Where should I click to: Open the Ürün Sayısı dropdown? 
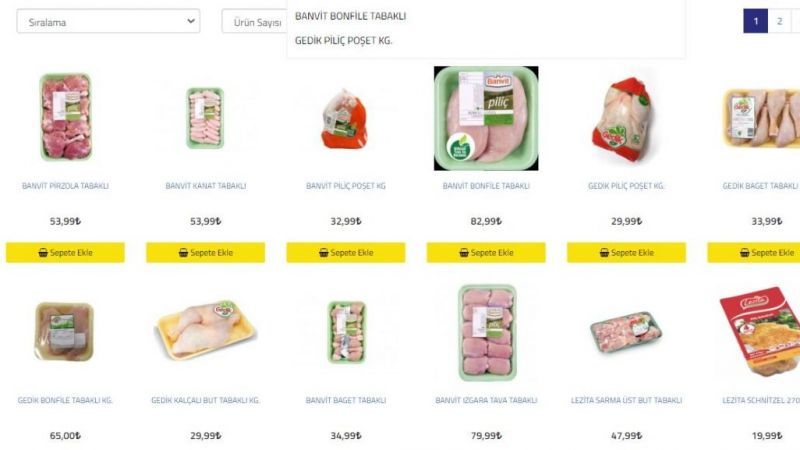click(255, 22)
